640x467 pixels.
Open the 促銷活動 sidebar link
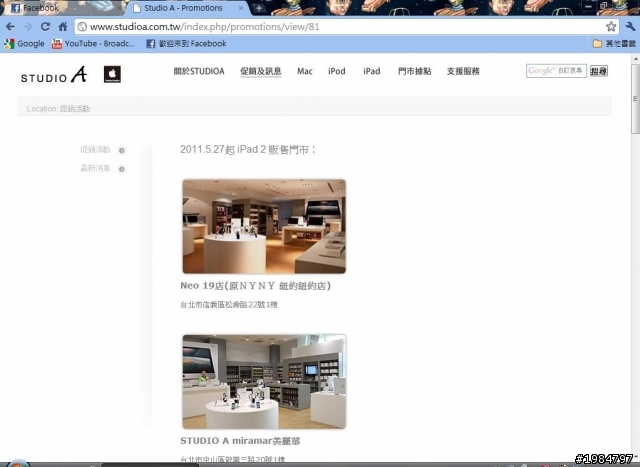(96, 150)
